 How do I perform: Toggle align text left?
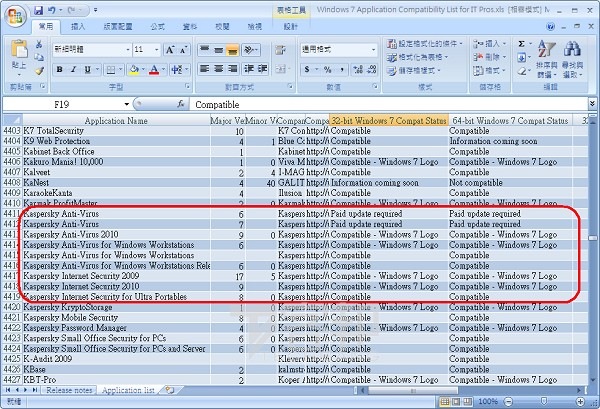point(205,69)
